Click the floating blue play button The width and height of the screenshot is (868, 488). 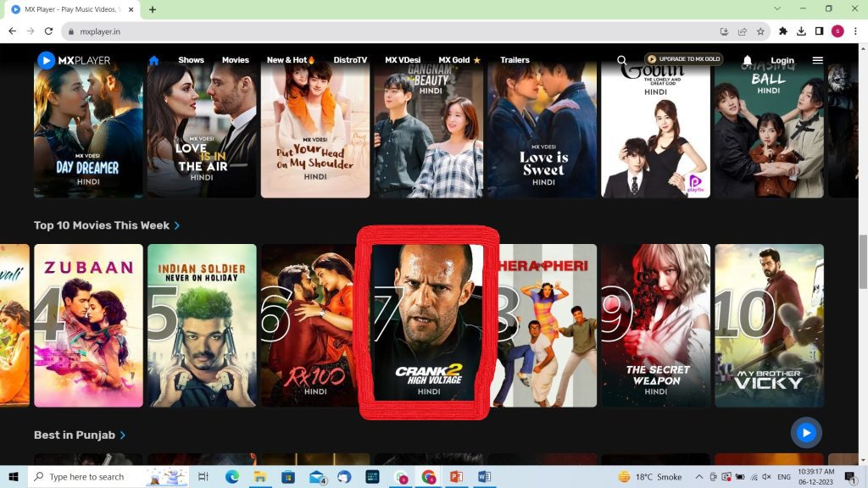[806, 433]
